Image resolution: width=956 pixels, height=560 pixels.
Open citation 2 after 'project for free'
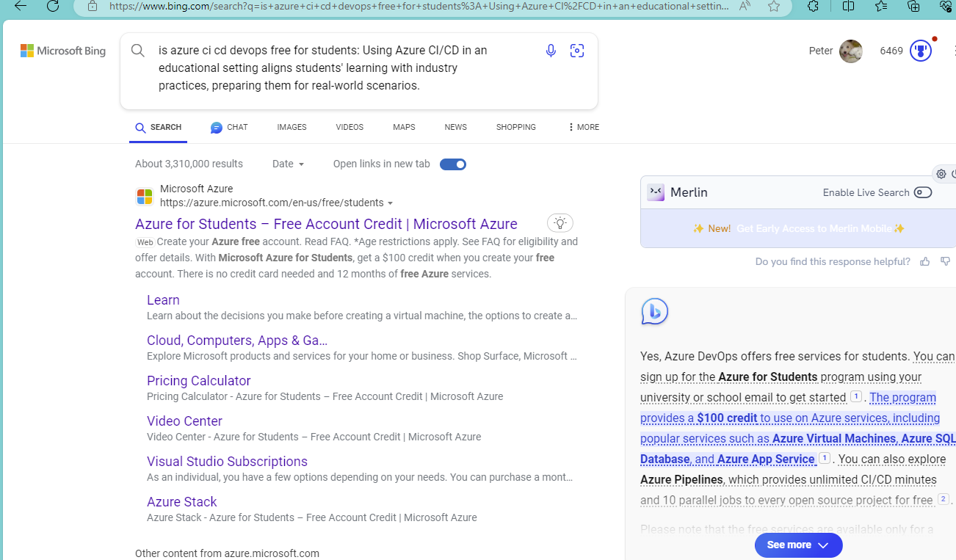pyautogui.click(x=944, y=499)
